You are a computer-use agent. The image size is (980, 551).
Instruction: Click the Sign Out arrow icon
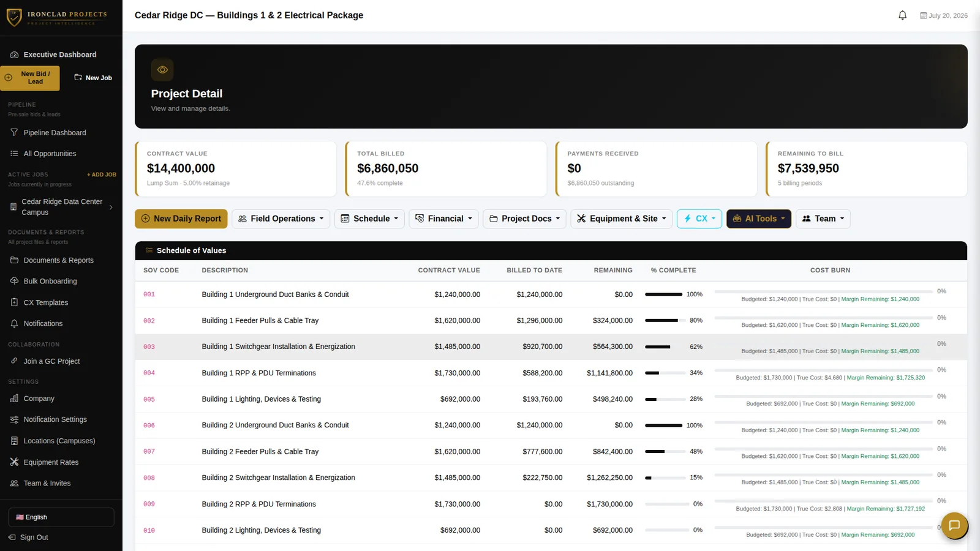point(12,538)
